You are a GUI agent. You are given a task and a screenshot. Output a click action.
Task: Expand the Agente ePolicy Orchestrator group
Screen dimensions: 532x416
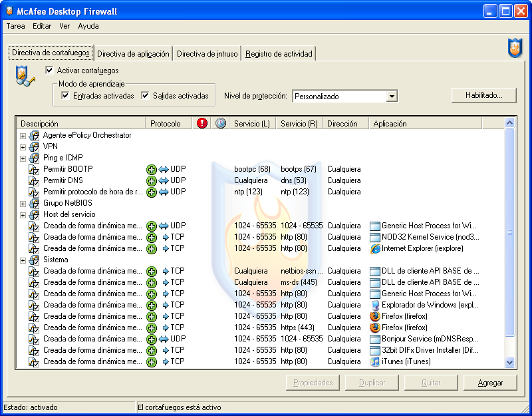point(23,136)
